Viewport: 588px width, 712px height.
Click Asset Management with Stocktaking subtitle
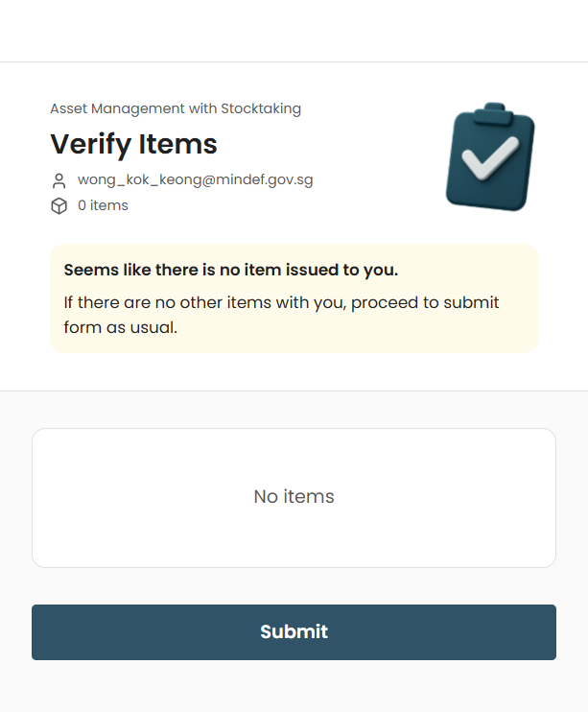[176, 108]
